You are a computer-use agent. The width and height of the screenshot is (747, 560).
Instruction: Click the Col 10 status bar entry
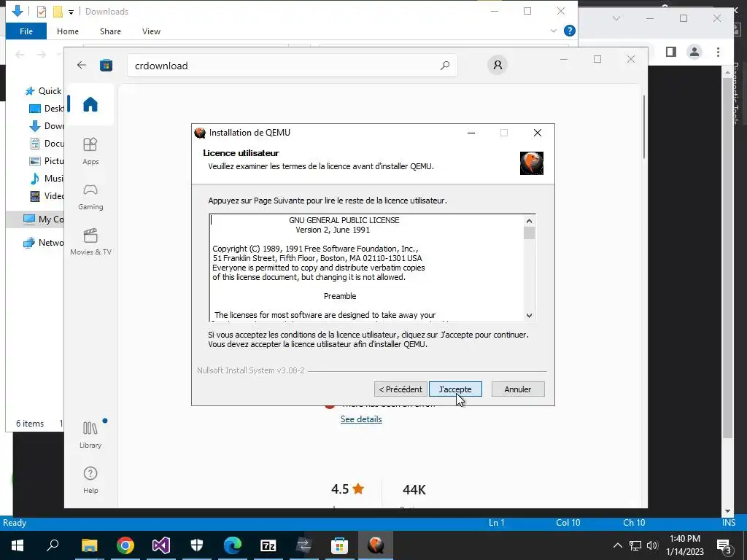pos(568,523)
